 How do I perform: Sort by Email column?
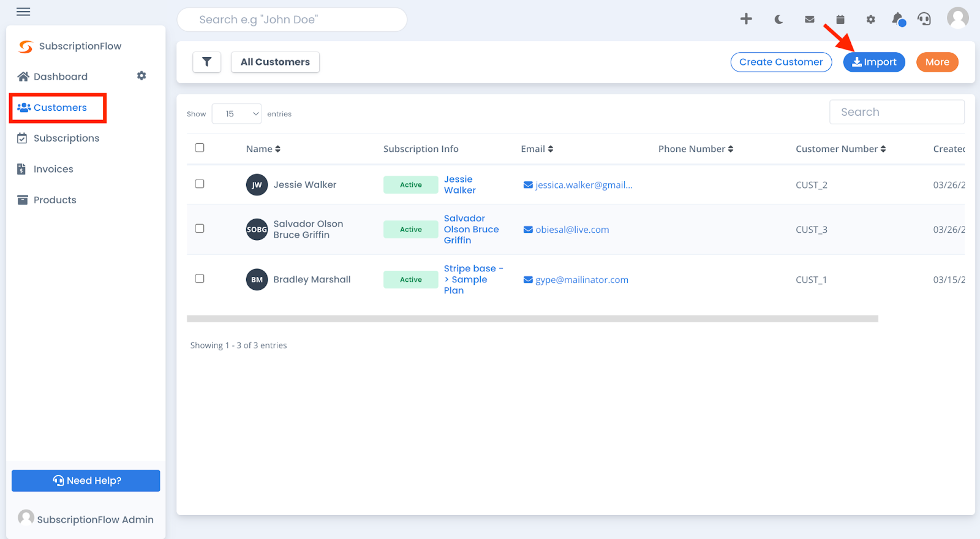tap(537, 149)
